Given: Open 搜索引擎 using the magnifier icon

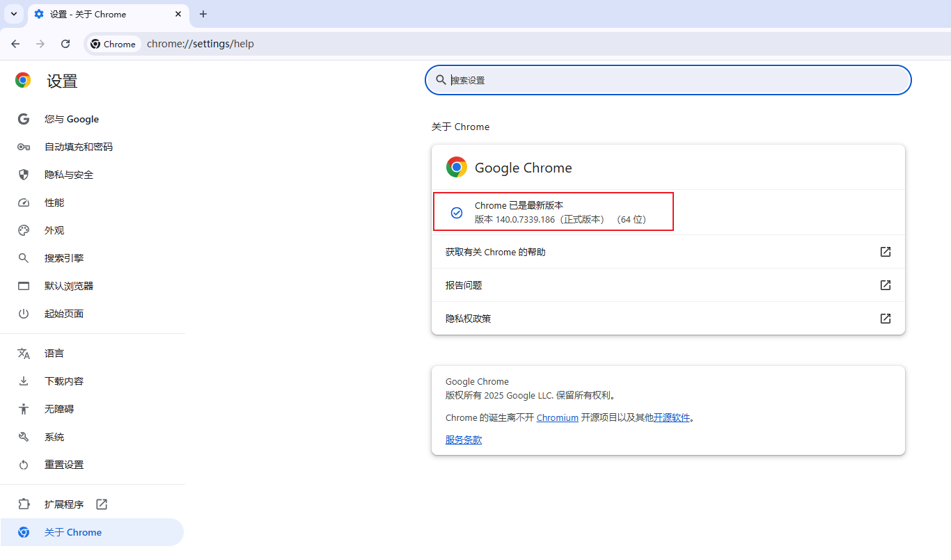Looking at the screenshot, I should [x=23, y=258].
